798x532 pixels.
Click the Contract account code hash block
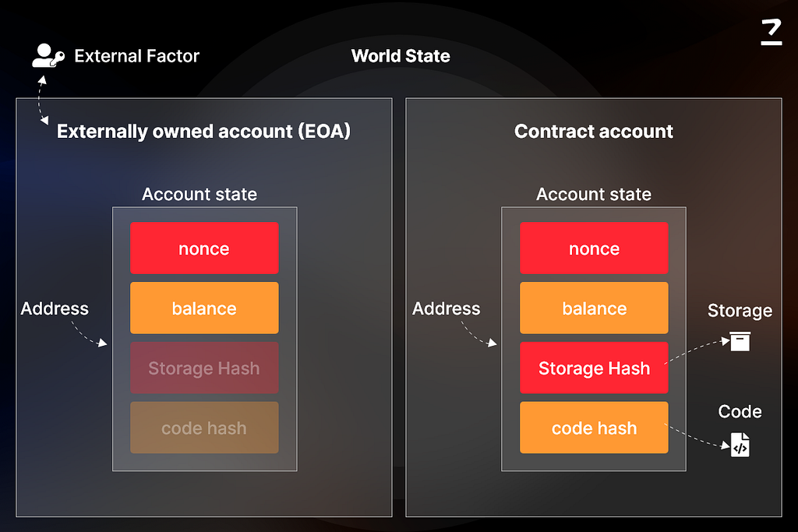pyautogui.click(x=594, y=428)
